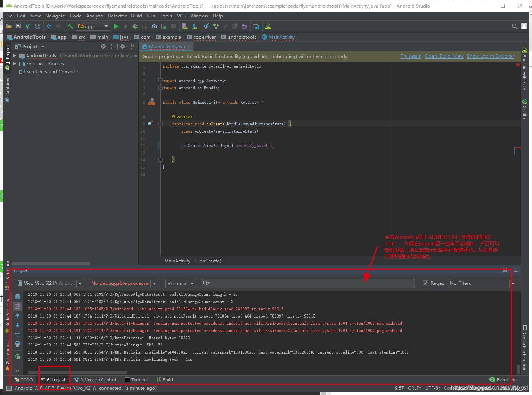Viewport: 532px width, 395px height.
Task: Open the Refactor menu
Action: point(117,16)
